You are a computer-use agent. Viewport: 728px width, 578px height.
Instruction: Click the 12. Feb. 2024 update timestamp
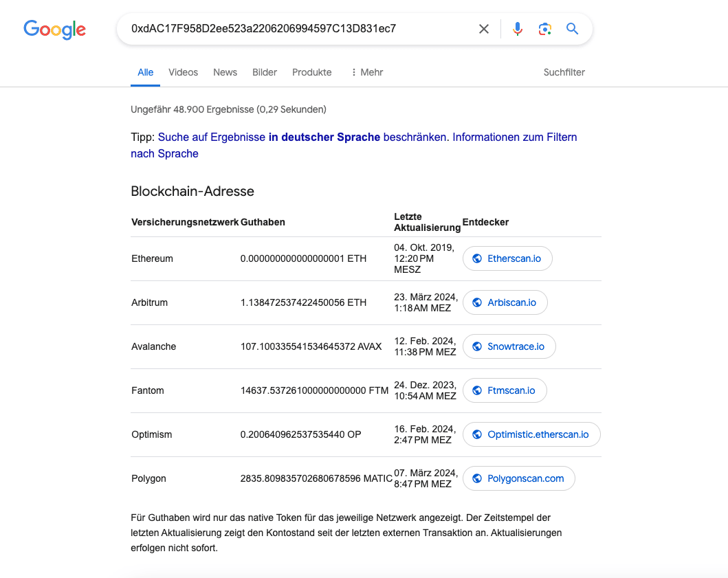tap(426, 347)
